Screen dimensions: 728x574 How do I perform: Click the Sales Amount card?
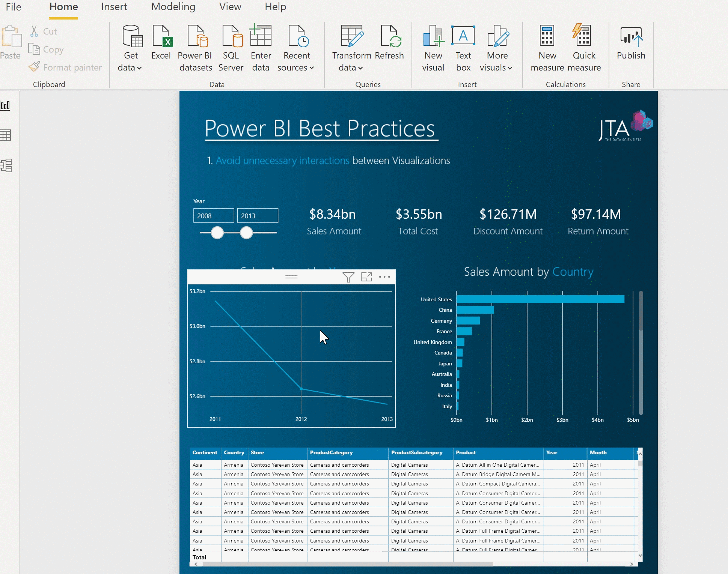[334, 222]
